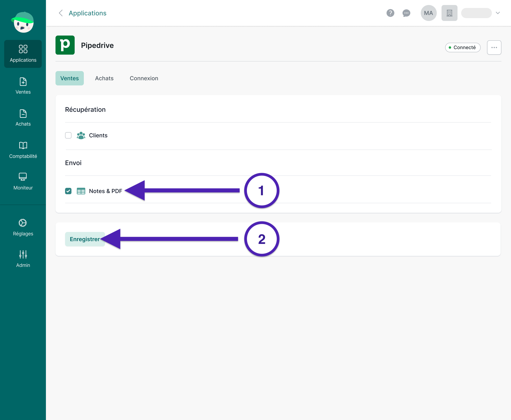The height and width of the screenshot is (420, 511).
Task: Click the Clients people icon
Action: (81, 136)
